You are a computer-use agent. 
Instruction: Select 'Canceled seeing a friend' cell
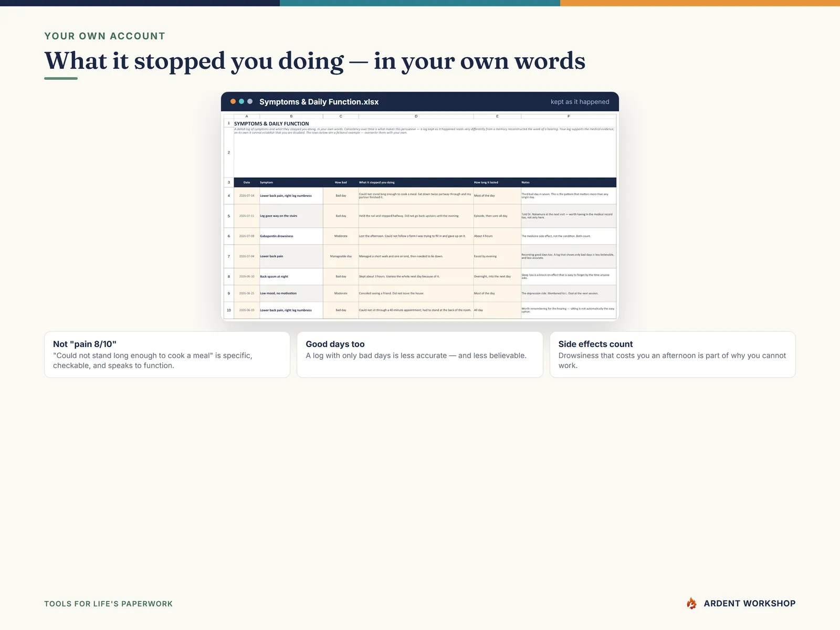point(416,293)
